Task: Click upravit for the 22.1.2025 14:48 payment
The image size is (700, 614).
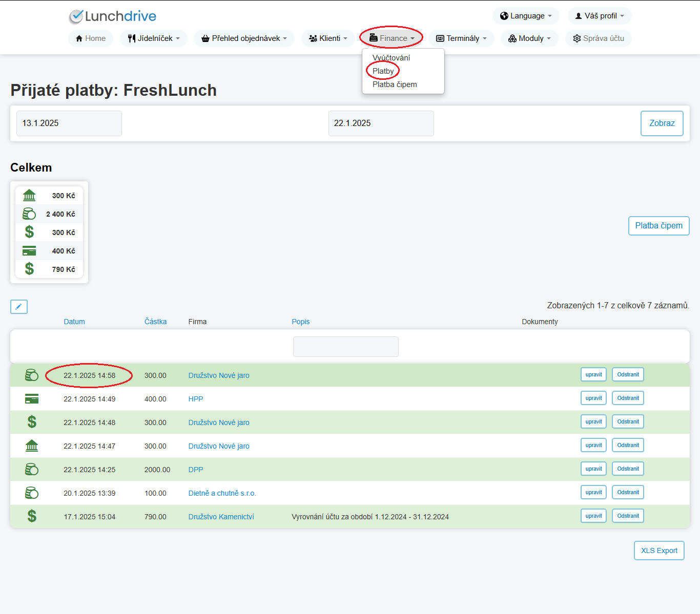Action: (x=594, y=421)
